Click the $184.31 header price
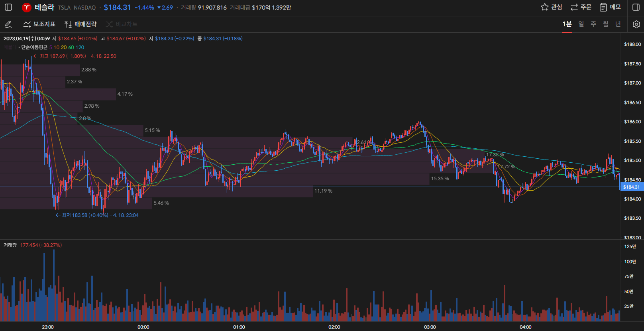The width and height of the screenshot is (644, 331). tap(117, 7)
